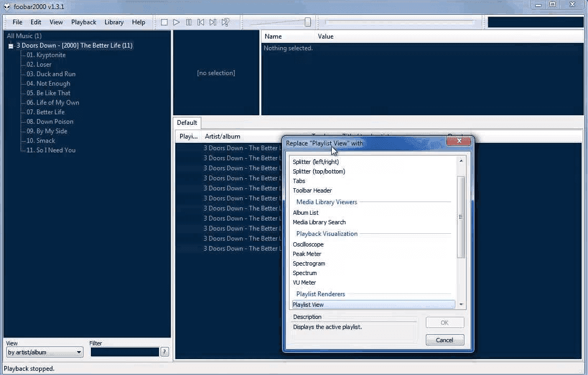This screenshot has width=588, height=375.
Task: Open the Playback menu
Action: click(x=83, y=22)
